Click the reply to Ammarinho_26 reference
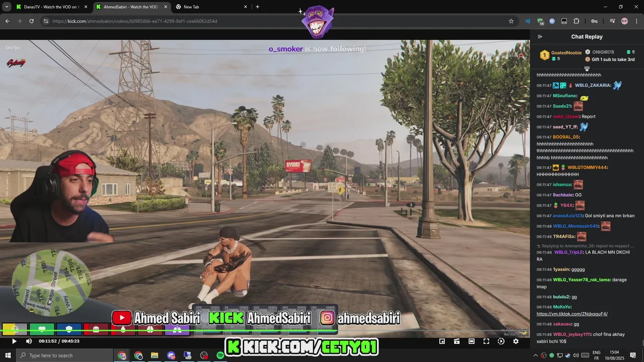This screenshot has height=362, width=644. pyautogui.click(x=586, y=246)
